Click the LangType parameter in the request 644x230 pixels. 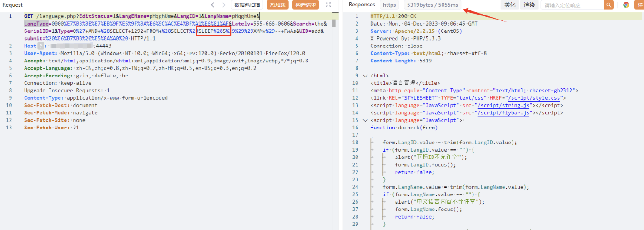[37, 24]
